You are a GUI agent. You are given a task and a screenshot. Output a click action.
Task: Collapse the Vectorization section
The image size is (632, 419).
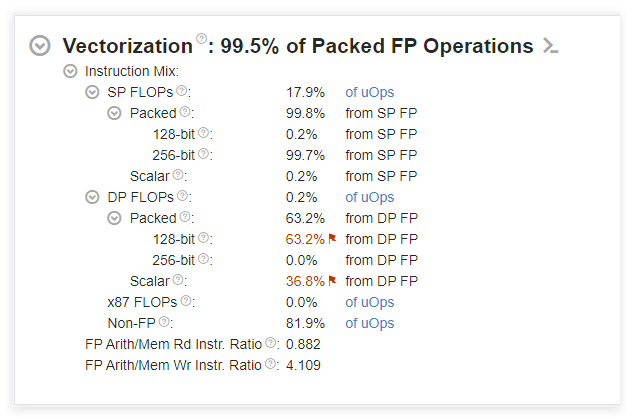click(40, 46)
